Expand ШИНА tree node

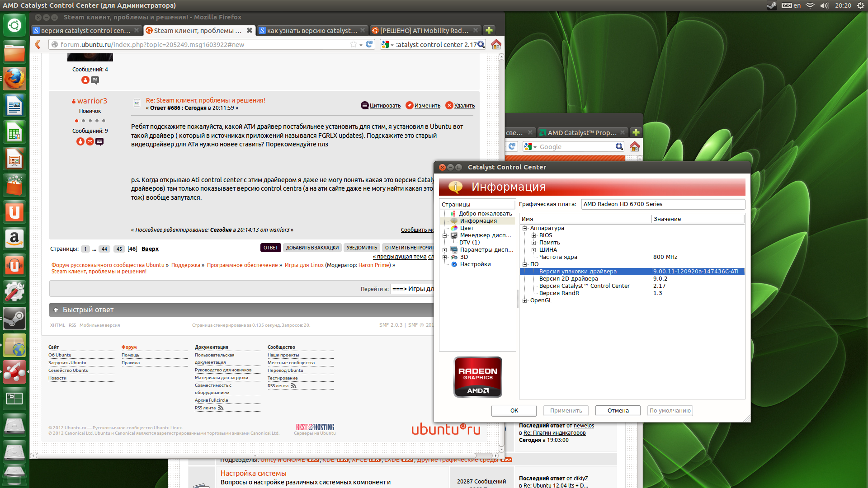click(x=534, y=250)
